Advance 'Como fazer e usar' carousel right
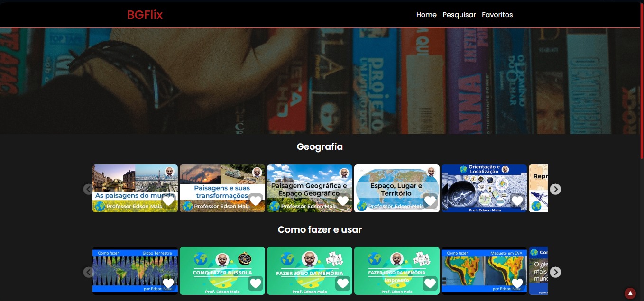Viewport: 644px width, 301px height. point(555,272)
